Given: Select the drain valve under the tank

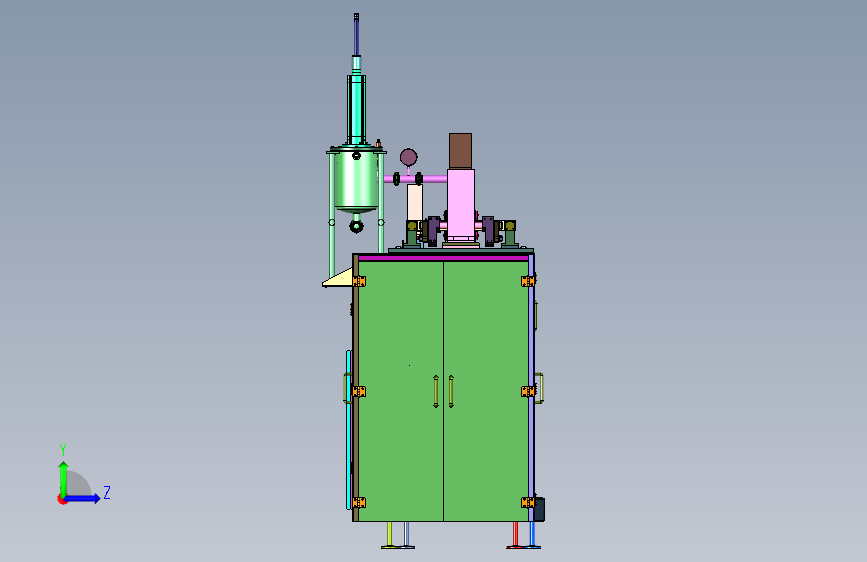Looking at the screenshot, I should (x=357, y=226).
